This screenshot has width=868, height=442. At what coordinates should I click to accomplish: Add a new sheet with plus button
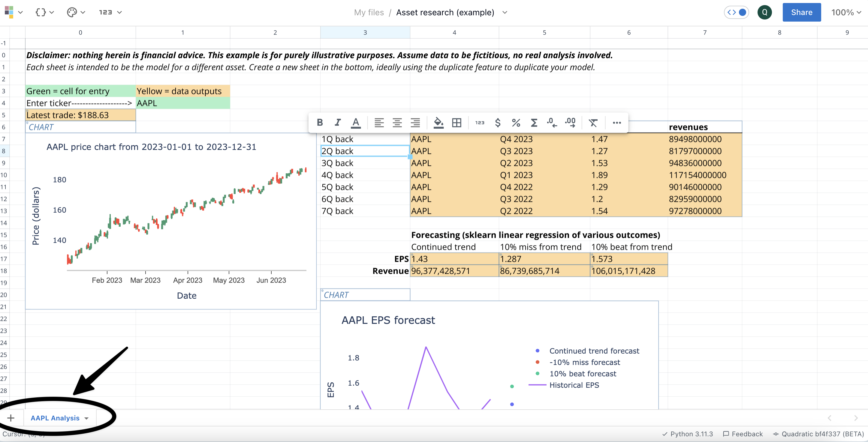point(11,418)
